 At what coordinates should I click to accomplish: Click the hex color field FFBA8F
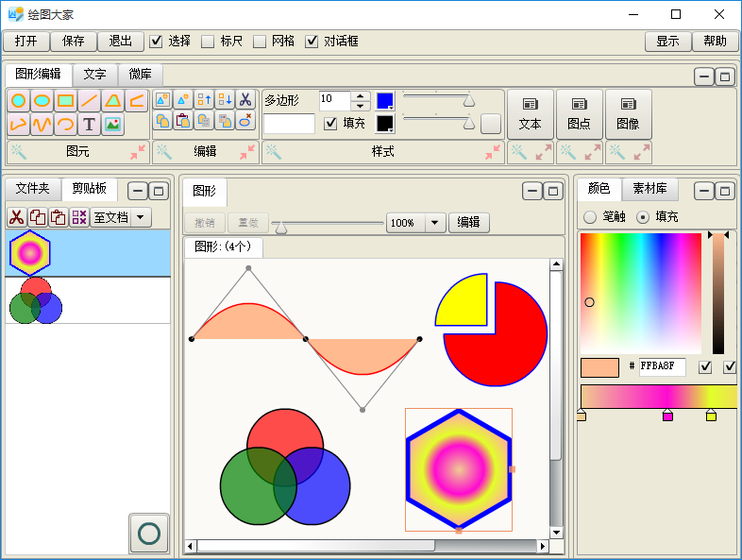tap(662, 366)
